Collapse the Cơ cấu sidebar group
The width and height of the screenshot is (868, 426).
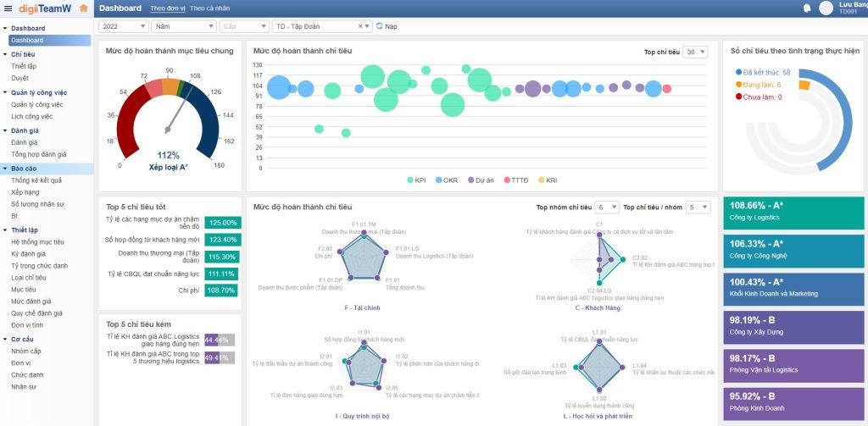[x=6, y=339]
